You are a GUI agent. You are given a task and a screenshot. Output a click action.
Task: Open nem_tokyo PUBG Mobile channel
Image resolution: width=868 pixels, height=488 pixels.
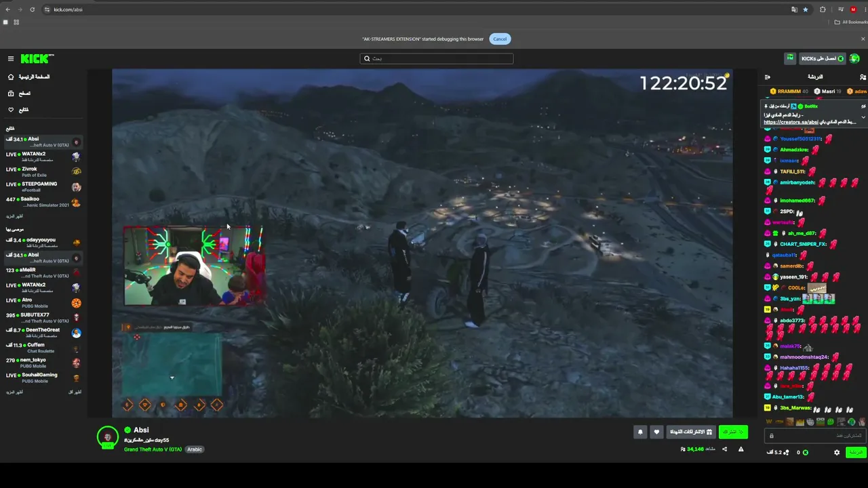pos(43,363)
